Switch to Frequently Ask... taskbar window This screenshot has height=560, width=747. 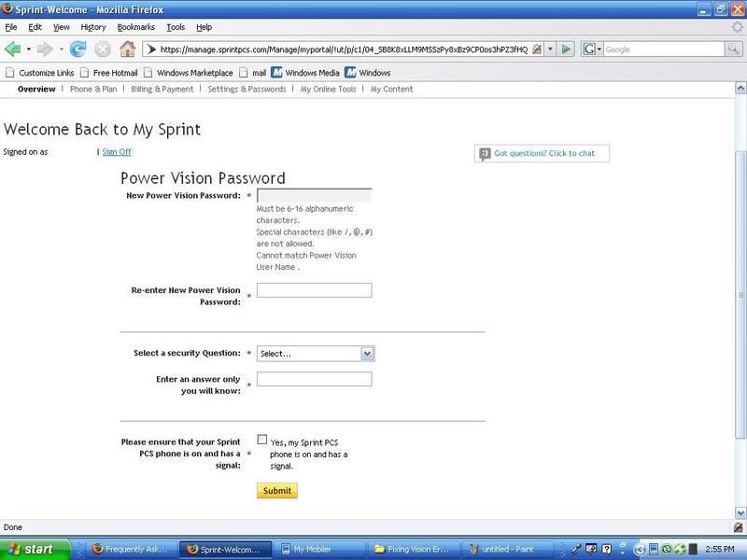[x=130, y=549]
